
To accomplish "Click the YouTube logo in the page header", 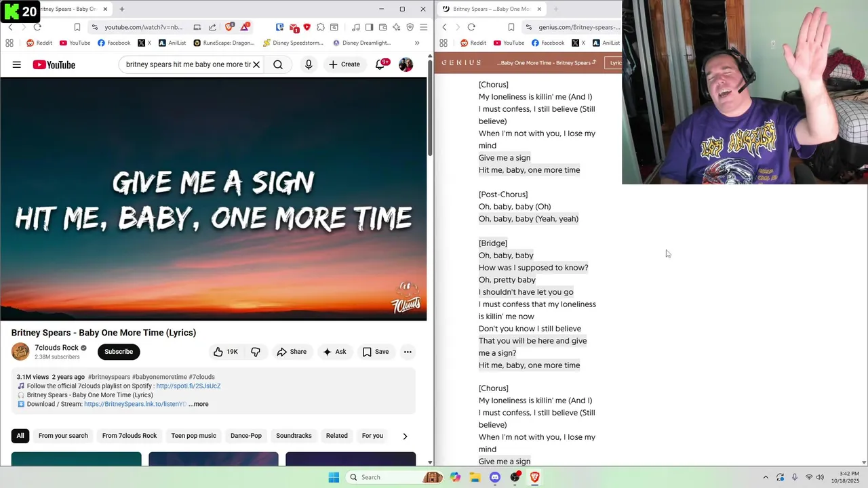I will [x=54, y=64].
